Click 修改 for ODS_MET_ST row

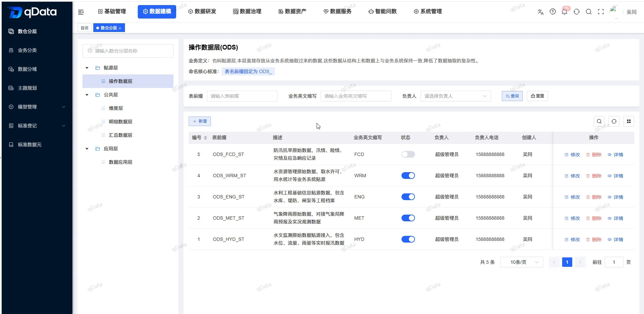pos(572,218)
